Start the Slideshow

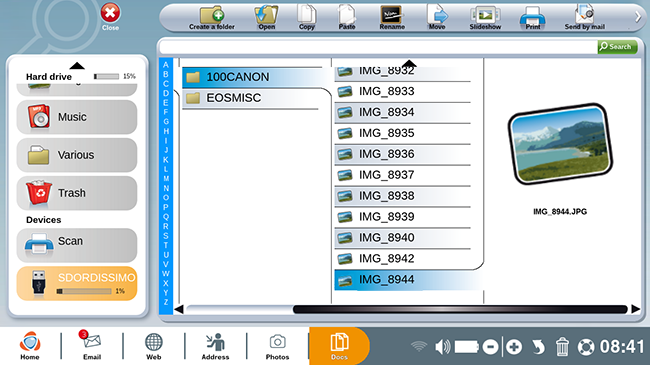click(x=485, y=18)
